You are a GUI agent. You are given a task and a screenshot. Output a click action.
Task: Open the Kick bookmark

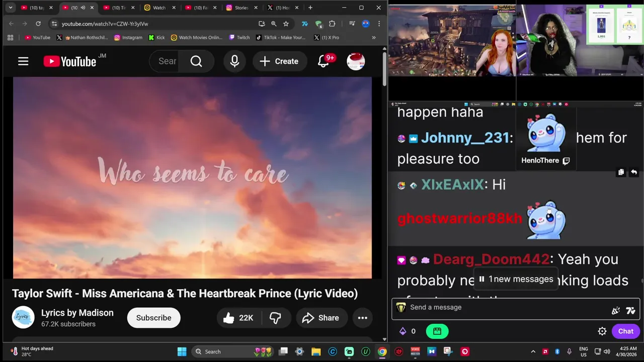(x=156, y=37)
